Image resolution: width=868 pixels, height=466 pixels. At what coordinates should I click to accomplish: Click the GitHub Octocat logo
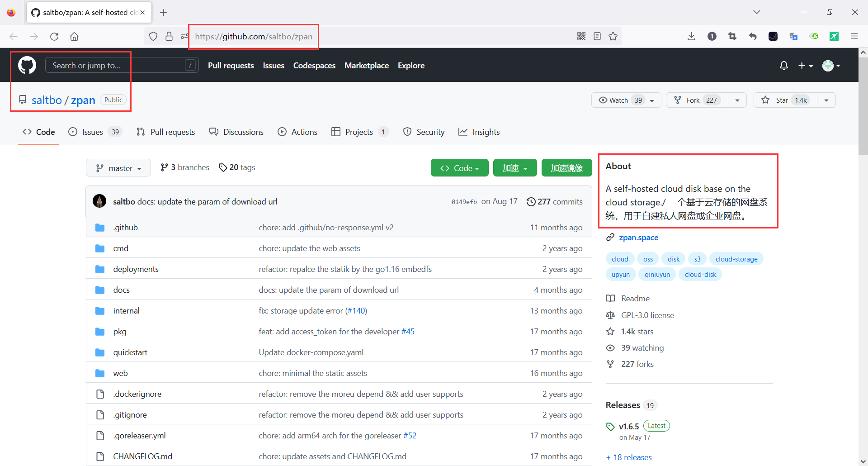pos(27,66)
